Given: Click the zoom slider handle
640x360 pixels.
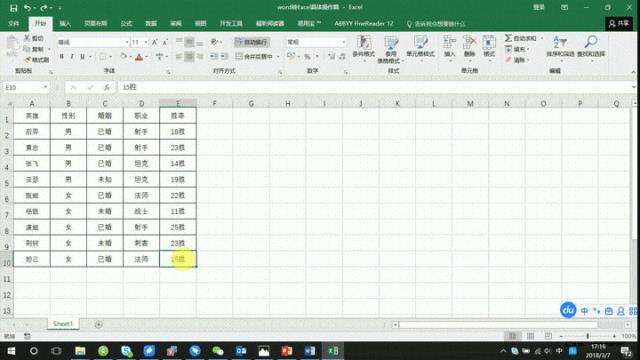Looking at the screenshot, I should tap(588, 336).
